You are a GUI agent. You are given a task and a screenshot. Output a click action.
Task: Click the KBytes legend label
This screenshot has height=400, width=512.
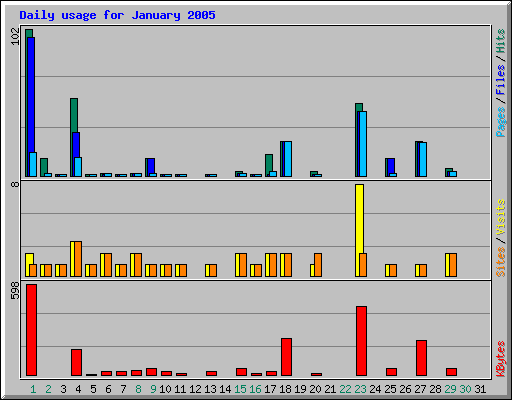(500, 358)
